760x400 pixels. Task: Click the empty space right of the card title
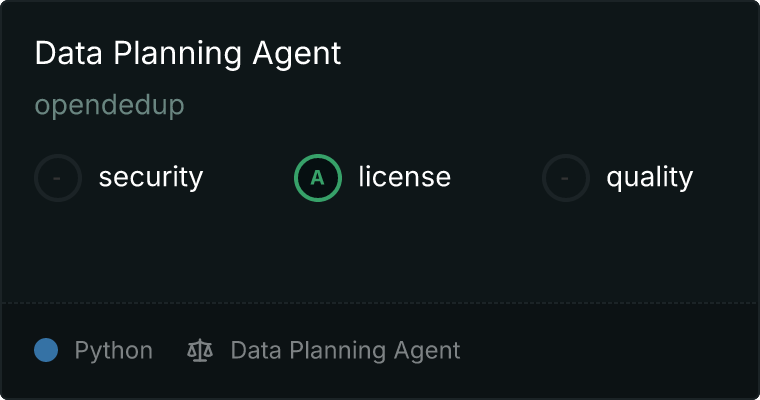tap(550, 53)
